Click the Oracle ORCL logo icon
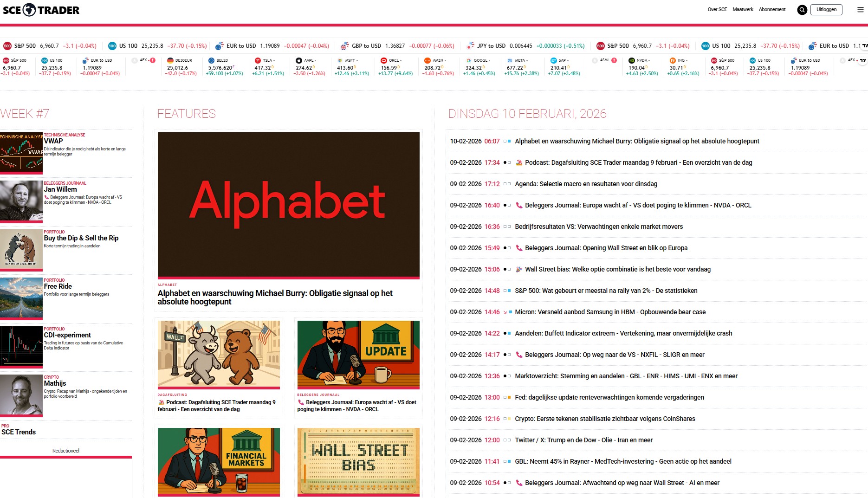 click(x=384, y=60)
